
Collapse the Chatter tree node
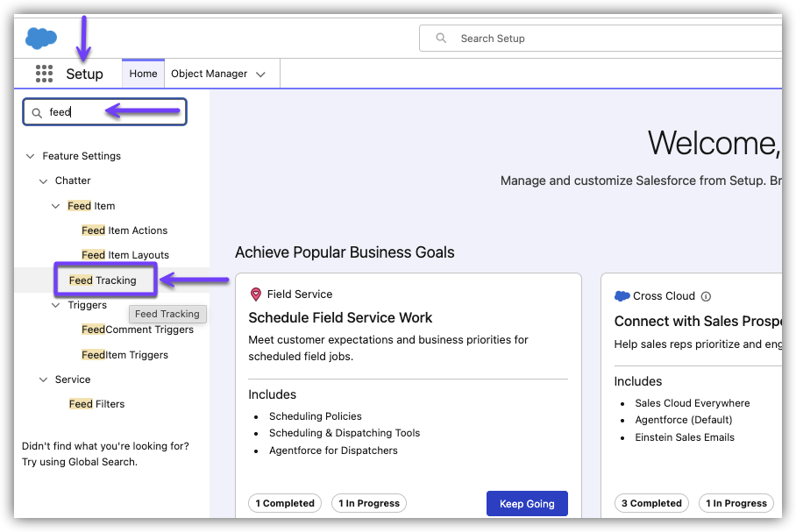[x=43, y=181]
